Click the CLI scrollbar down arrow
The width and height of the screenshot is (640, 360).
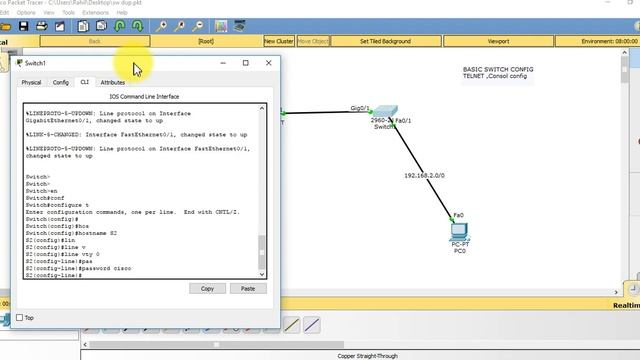[262, 274]
